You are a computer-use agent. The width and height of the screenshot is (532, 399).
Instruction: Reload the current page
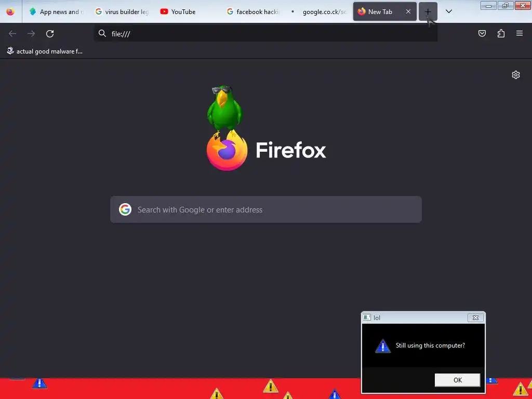tap(50, 34)
